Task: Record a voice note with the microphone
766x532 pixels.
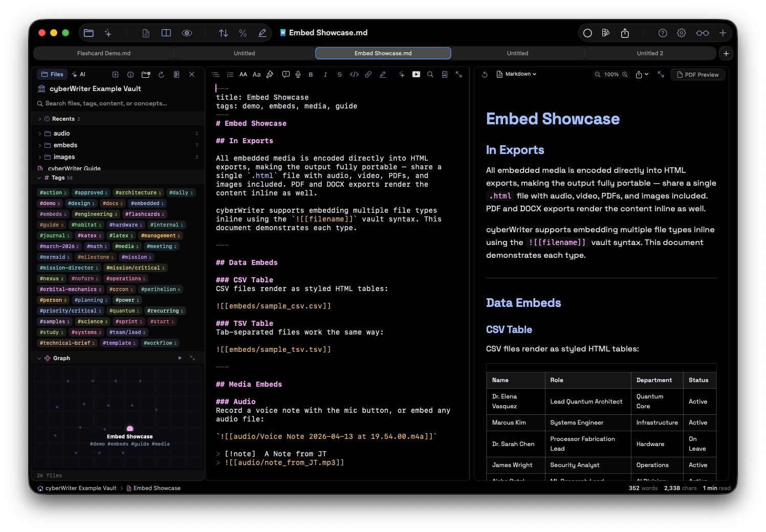Action: pos(298,75)
